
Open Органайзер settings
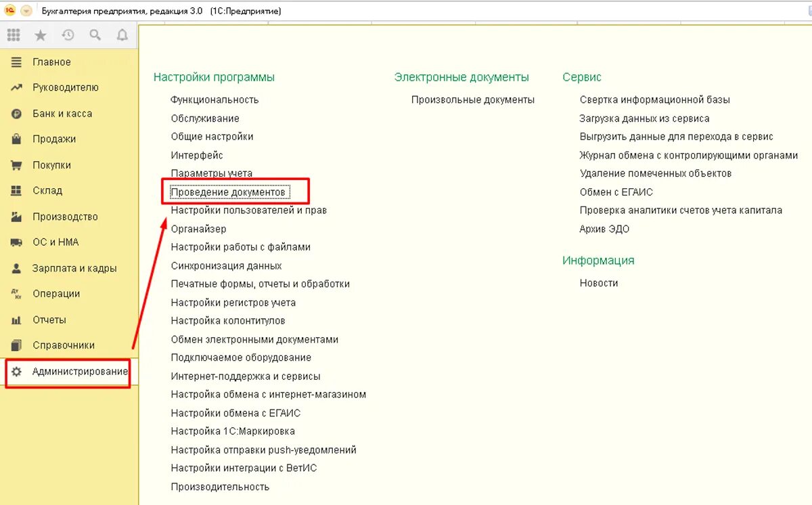(x=198, y=229)
